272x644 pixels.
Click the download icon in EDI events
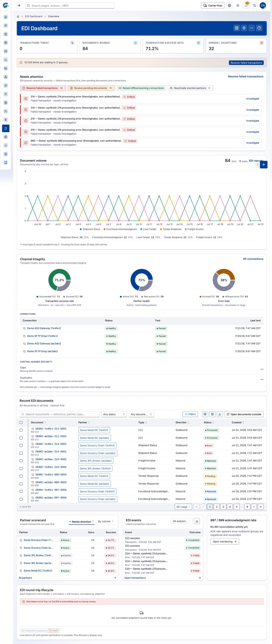point(197,521)
